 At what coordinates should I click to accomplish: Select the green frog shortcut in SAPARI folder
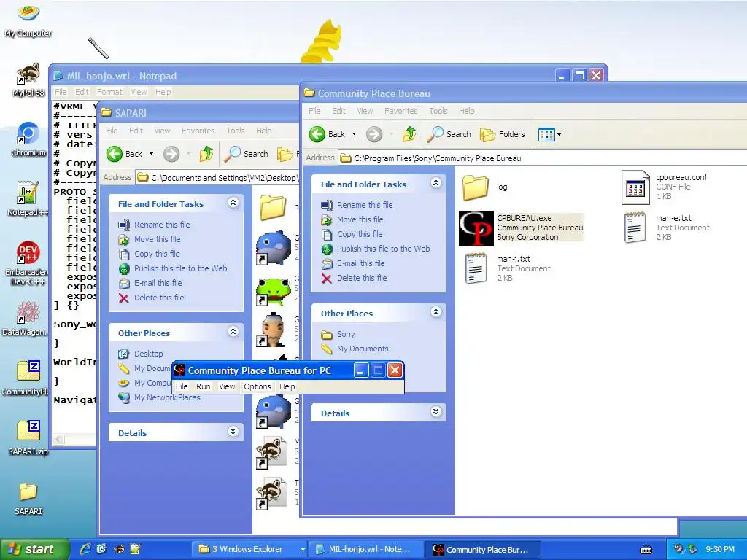(x=273, y=292)
